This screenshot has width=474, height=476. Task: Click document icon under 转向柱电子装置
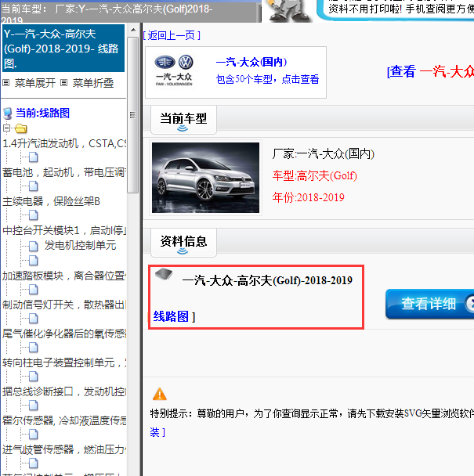click(34, 377)
